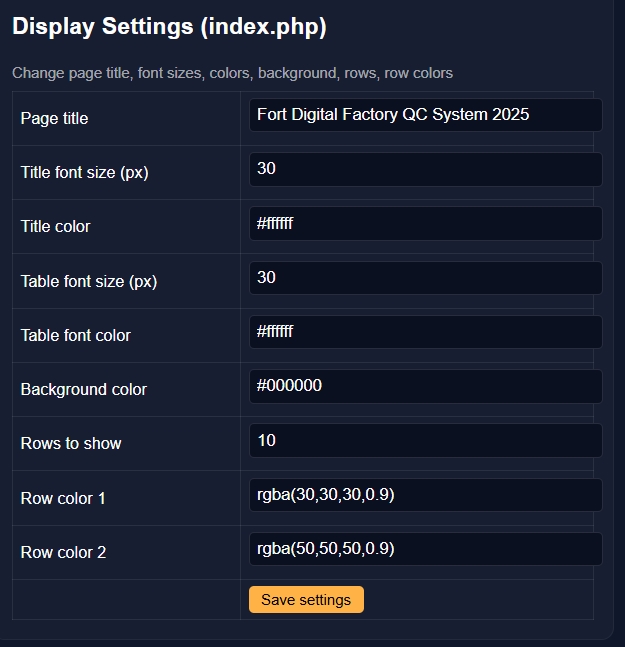Click the Display Settings (index.php) heading
Image resolution: width=625 pixels, height=647 pixels.
tap(169, 27)
